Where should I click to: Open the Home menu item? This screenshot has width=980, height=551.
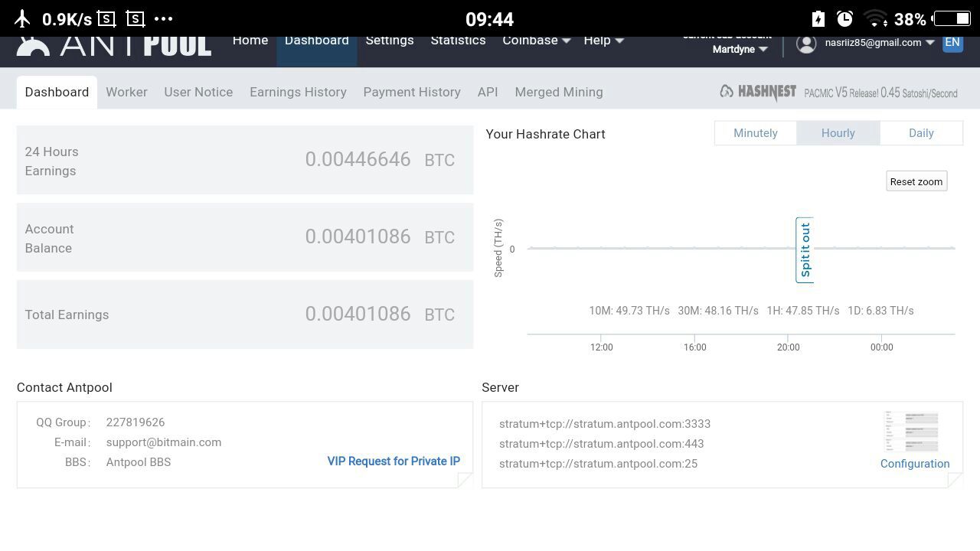[250, 41]
